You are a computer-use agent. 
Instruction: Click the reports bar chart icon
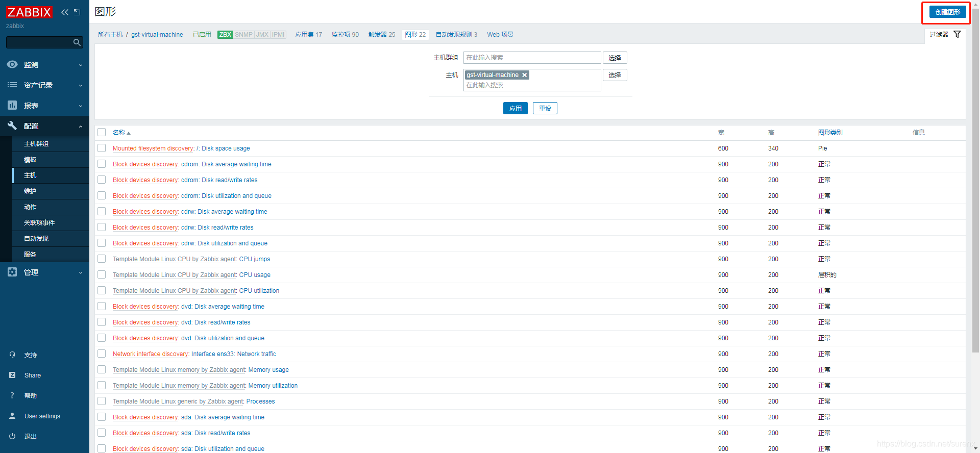pyautogui.click(x=12, y=105)
